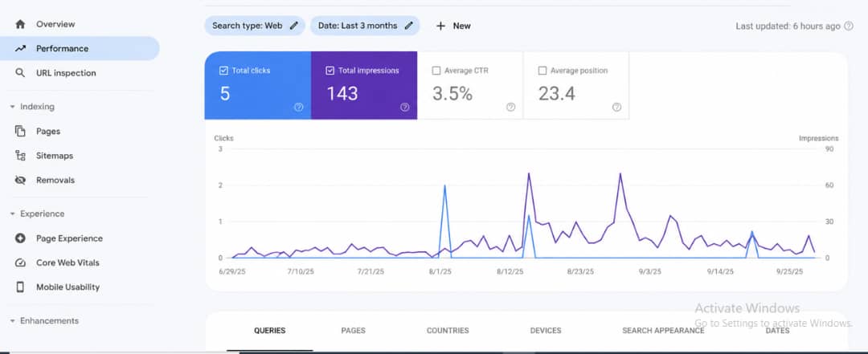Edit the Search type: Web filter

pyautogui.click(x=255, y=26)
